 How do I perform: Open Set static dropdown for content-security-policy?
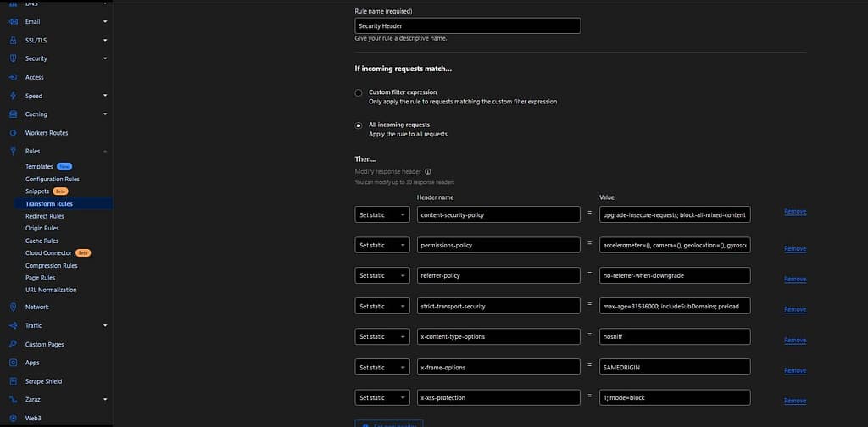point(381,214)
